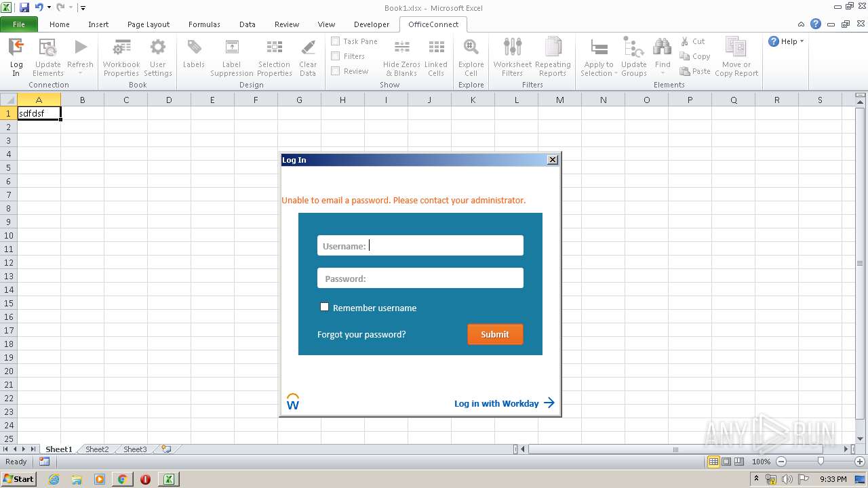Viewport: 868px width, 488px height.
Task: Select the Sheet2 tab
Action: [97, 449]
